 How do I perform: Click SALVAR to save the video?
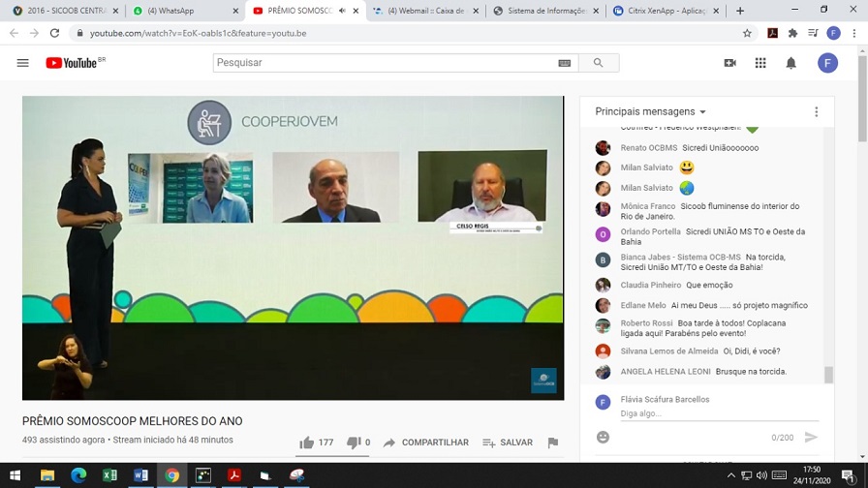point(508,442)
